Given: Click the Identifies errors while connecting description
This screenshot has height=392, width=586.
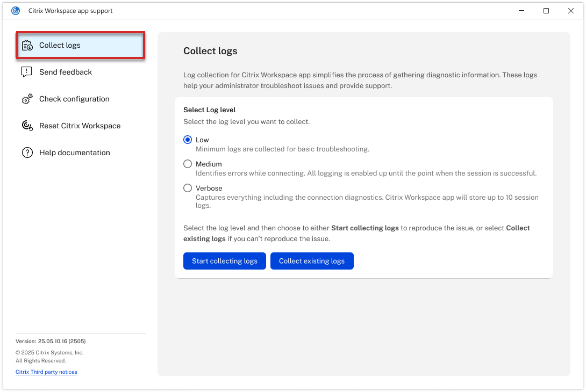Looking at the screenshot, I should click(366, 173).
